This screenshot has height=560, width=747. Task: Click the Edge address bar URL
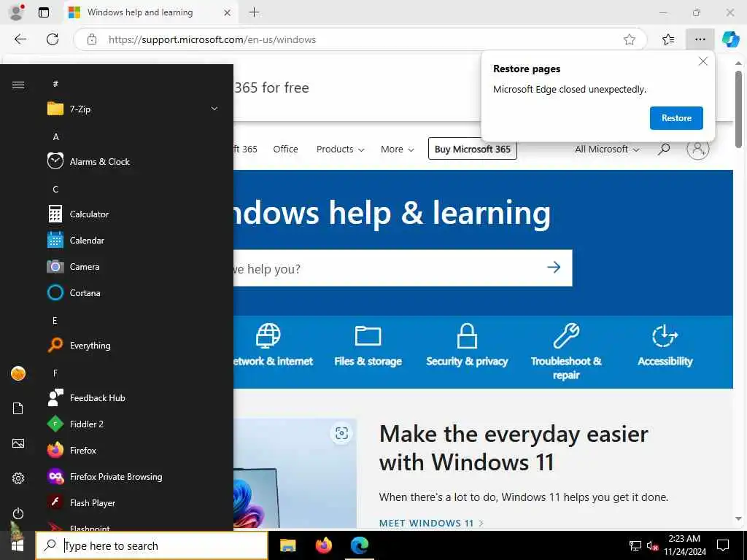[x=212, y=39]
